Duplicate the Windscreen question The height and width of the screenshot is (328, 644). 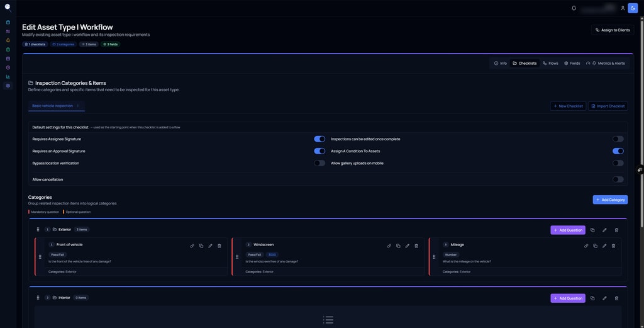(398, 246)
